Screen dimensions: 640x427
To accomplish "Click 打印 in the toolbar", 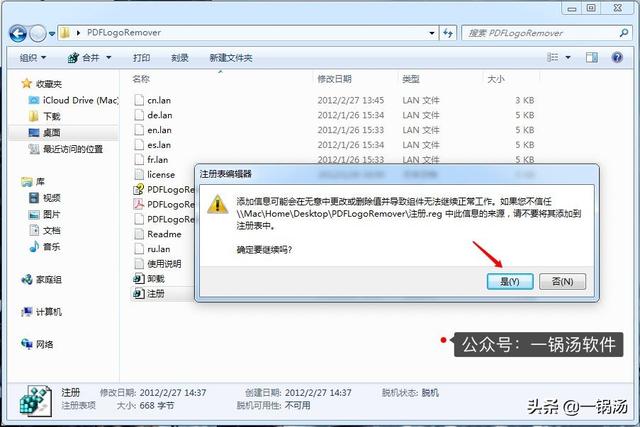I will [142, 58].
